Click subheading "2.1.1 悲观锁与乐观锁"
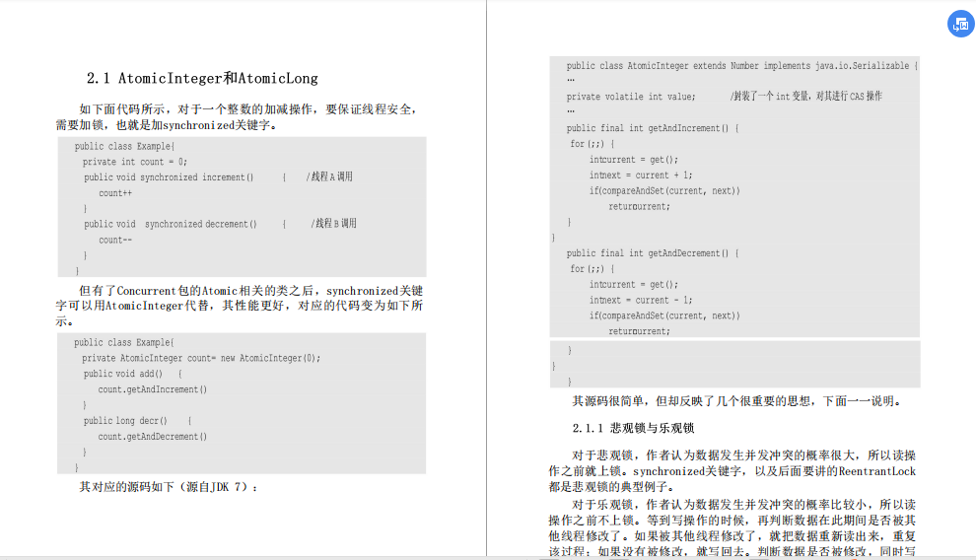The image size is (976, 560). 633,428
